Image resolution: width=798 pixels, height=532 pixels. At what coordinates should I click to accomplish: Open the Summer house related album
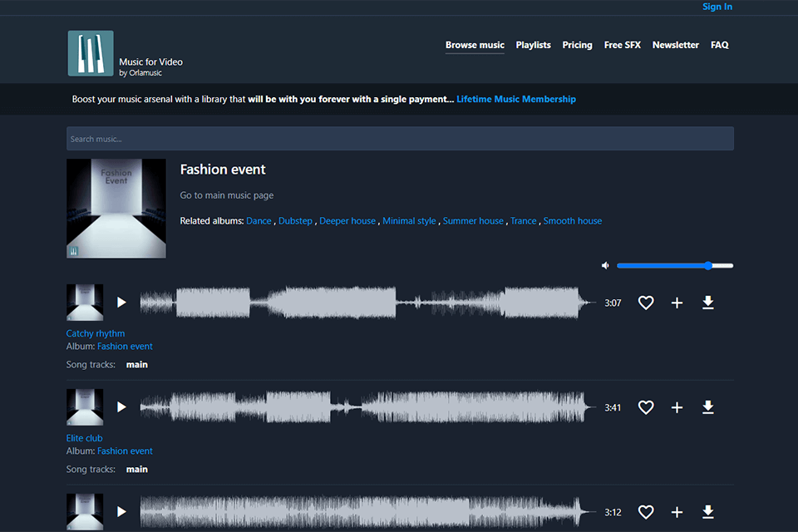(473, 220)
